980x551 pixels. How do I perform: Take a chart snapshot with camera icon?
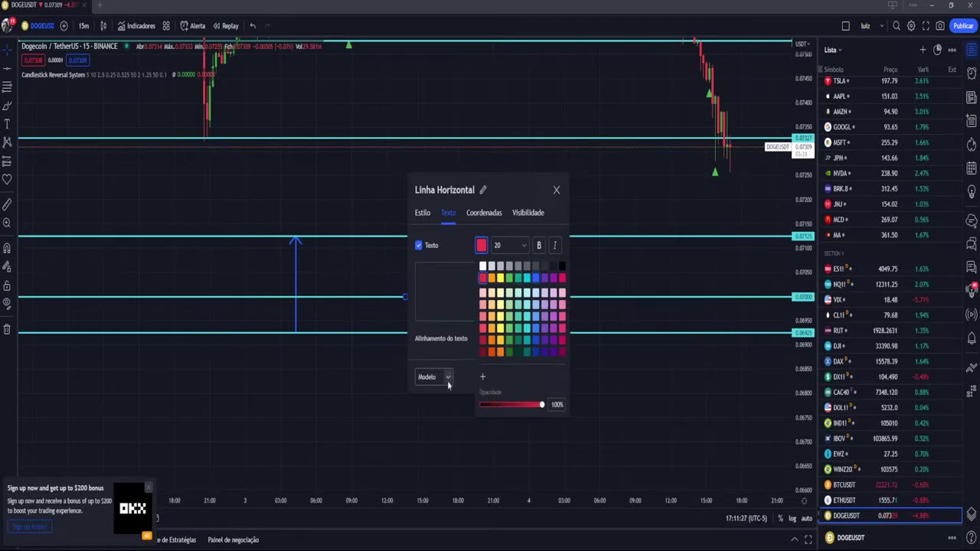[940, 26]
